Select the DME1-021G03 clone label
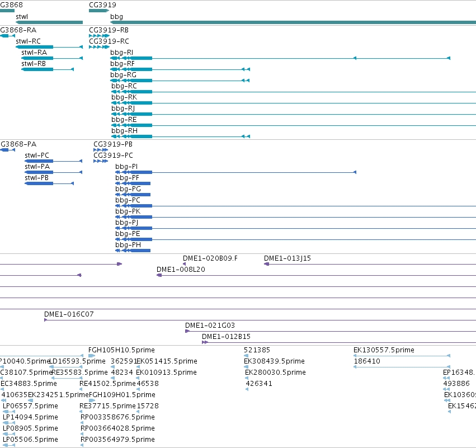Image resolution: width=476 pixels, height=448 pixels. point(210,326)
